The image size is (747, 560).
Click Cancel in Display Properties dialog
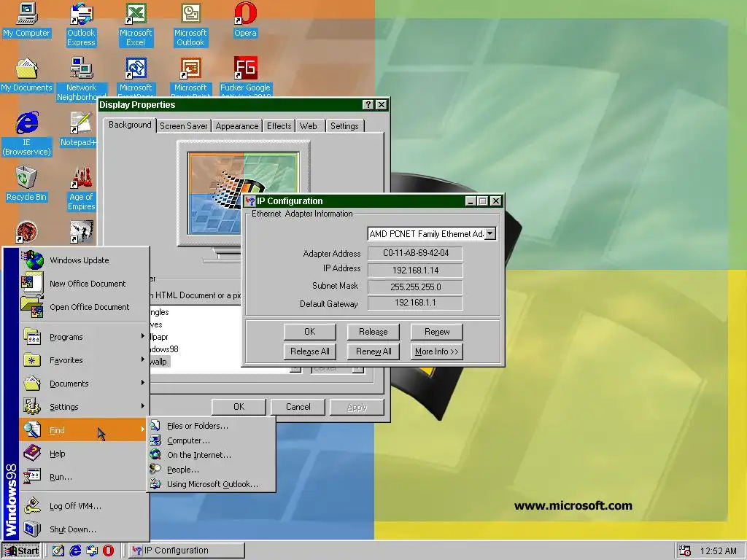click(298, 407)
